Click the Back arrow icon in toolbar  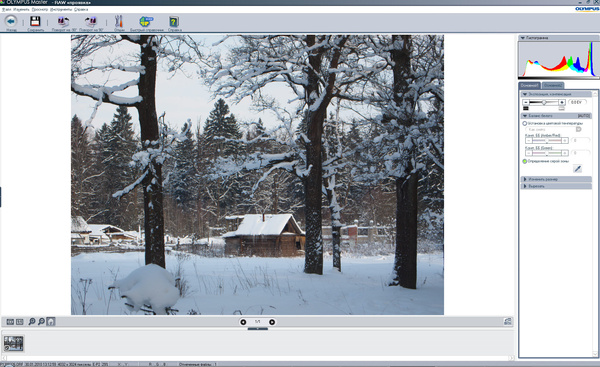(x=11, y=21)
